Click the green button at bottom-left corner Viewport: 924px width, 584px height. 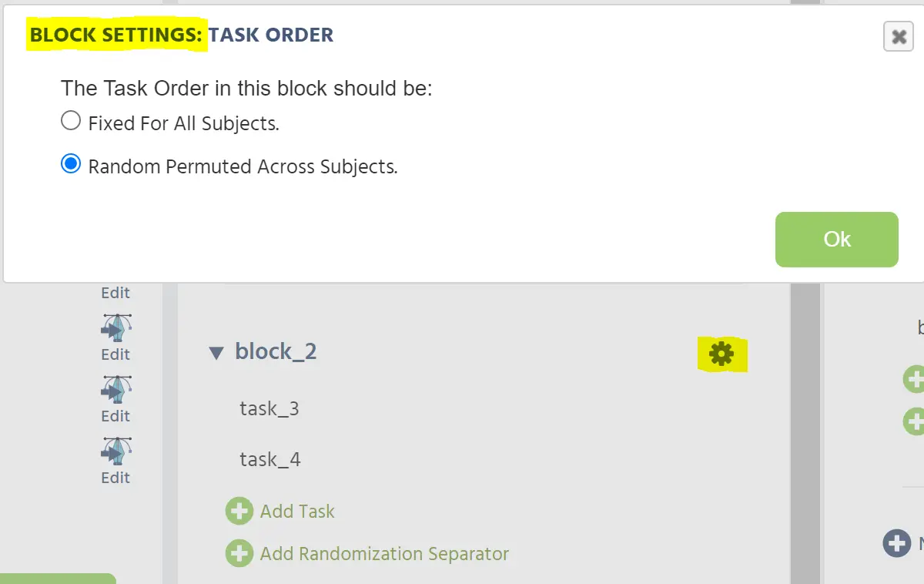(54, 579)
